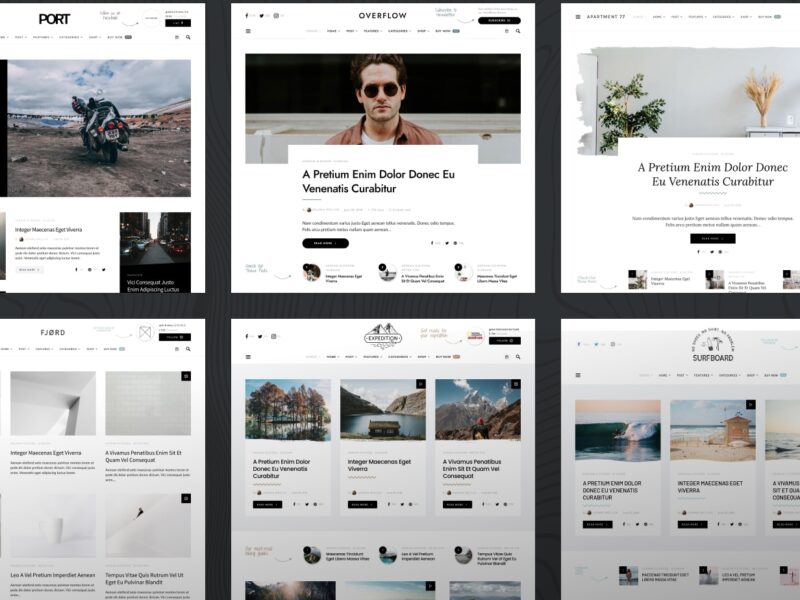Click Read More under Surfboard 'Integer Maecenas Eget Viverra'
Viewport: 800px width, 600px height.
[692, 524]
